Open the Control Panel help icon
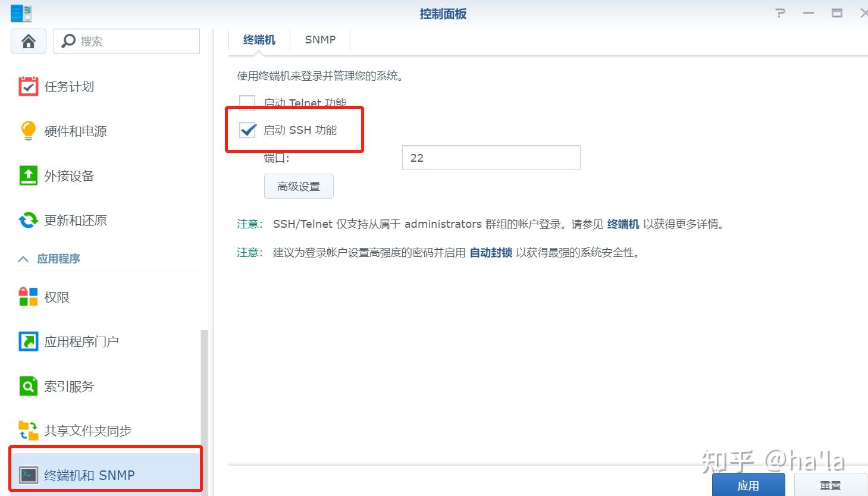Image resolution: width=868 pixels, height=496 pixels. [779, 12]
